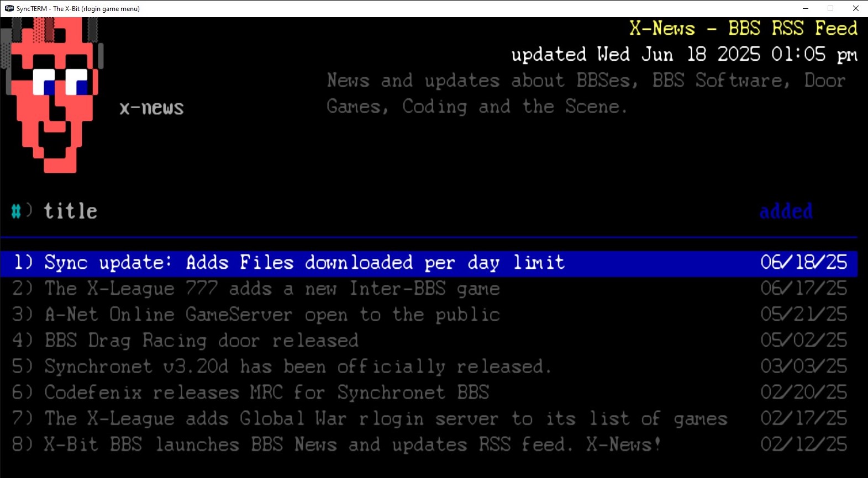The width and height of the screenshot is (868, 478).
Task: Click the SyncTERM app icon in title bar
Action: coord(9,8)
